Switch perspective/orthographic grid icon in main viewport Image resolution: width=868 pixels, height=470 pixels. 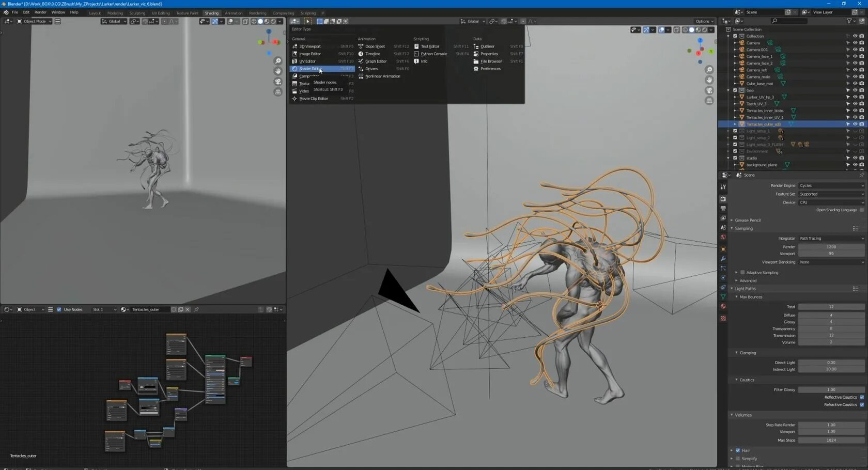pos(709,101)
